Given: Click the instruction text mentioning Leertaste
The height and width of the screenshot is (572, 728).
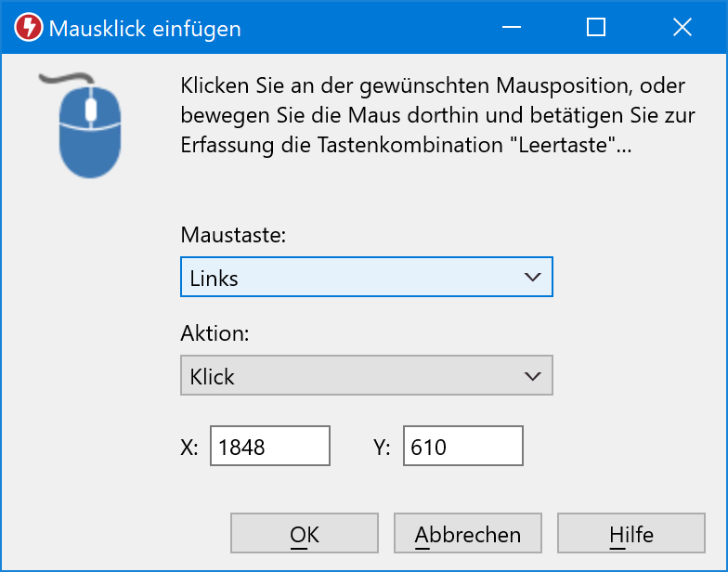Looking at the screenshot, I should pyautogui.click(x=432, y=116).
